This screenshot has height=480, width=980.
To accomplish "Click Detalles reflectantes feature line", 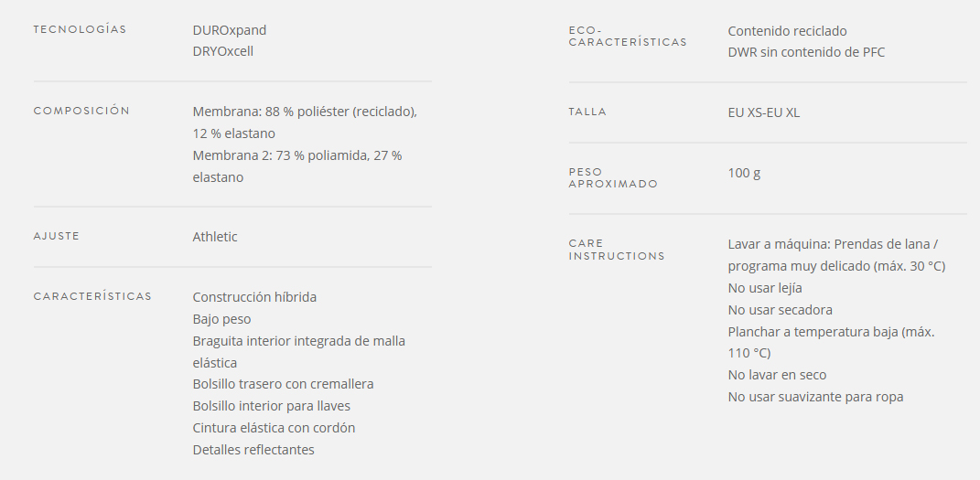I will click(x=253, y=450).
